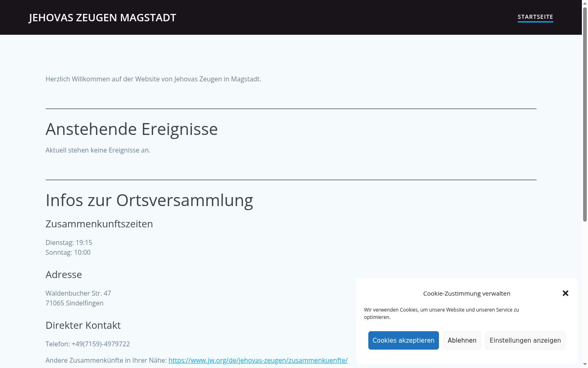This screenshot has height=368, width=588.
Task: Decline cookies with Ablehnen button
Action: point(462,340)
